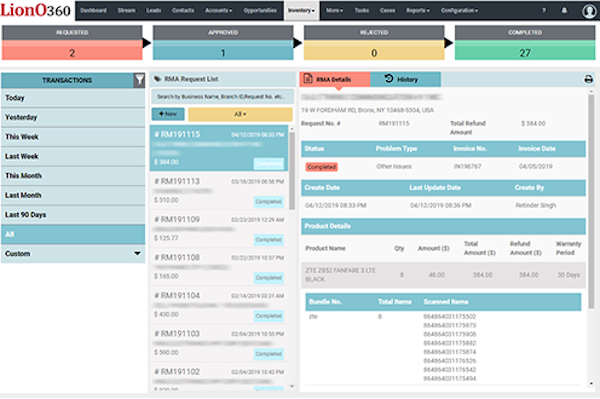Open the notifications bell icon
Image resolution: width=600 pixels, height=399 pixels.
564,10
